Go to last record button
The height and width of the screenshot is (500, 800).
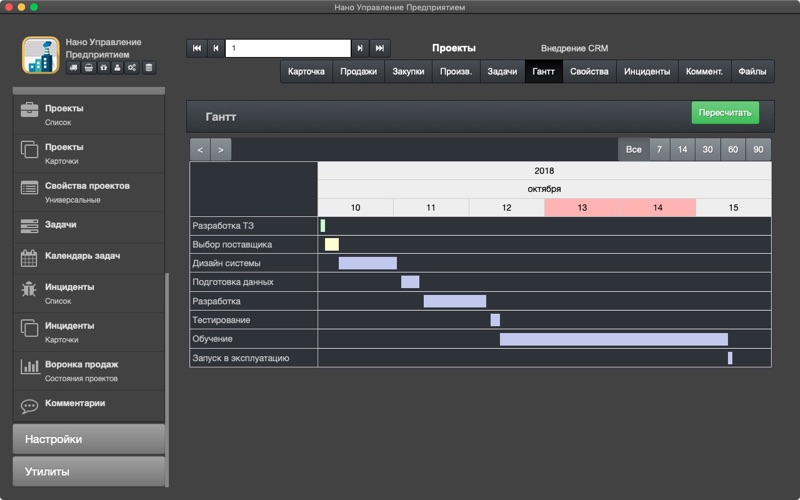pos(380,48)
